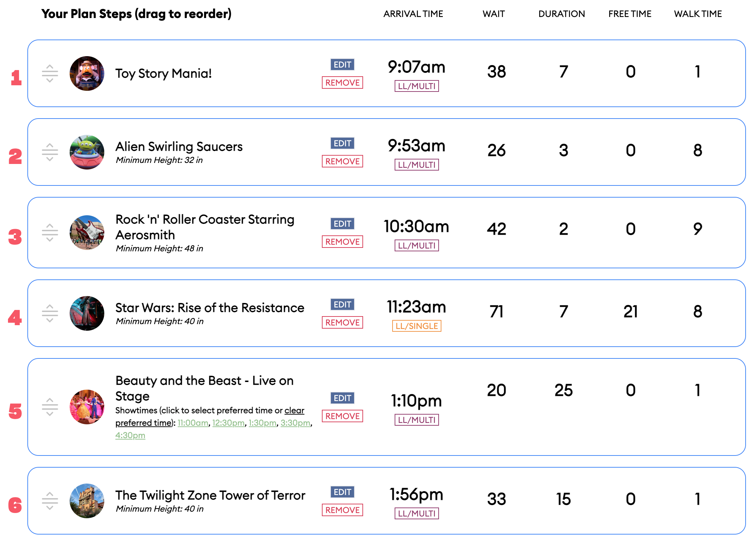Click drag handle for Beauty and the Beast
This screenshot has width=756, height=538.
pyautogui.click(x=50, y=407)
